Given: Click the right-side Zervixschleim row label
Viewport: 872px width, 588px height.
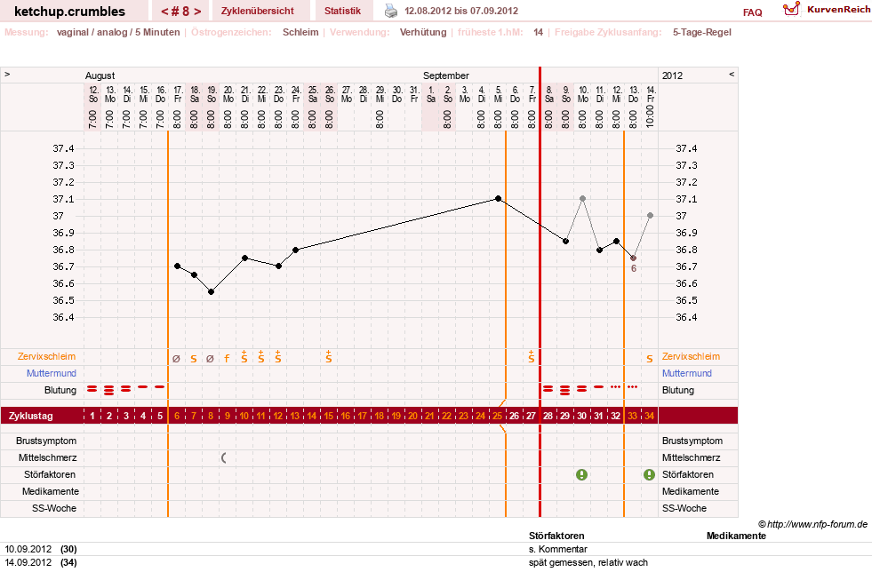Looking at the screenshot, I should tap(691, 356).
